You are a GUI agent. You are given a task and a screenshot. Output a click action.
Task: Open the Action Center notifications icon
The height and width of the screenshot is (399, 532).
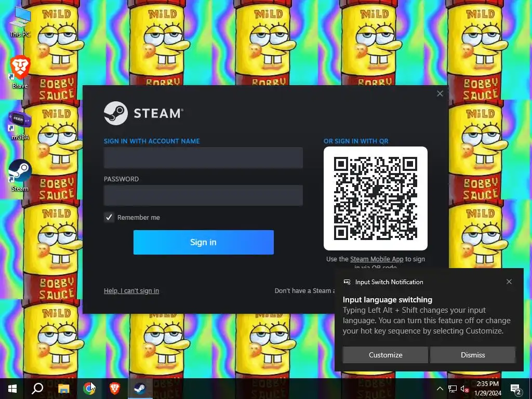(515, 389)
